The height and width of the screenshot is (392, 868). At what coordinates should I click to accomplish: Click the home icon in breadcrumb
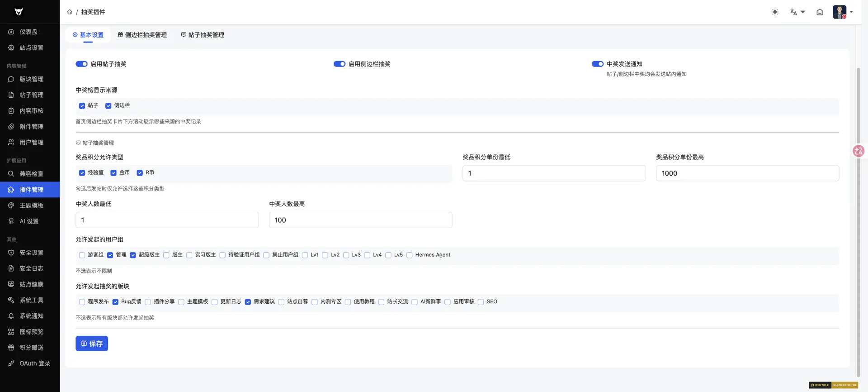70,12
